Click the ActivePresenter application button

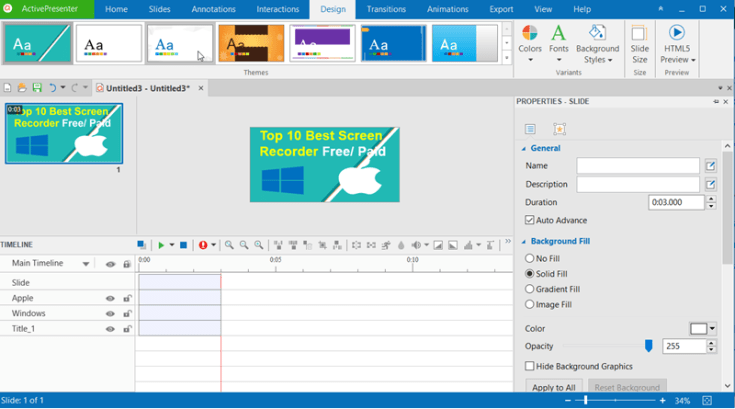[x=47, y=9]
